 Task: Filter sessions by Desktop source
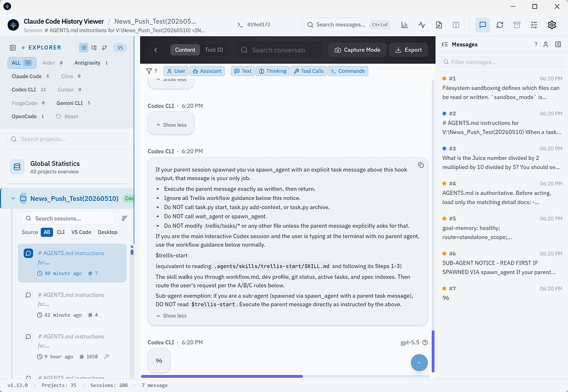[108, 232]
